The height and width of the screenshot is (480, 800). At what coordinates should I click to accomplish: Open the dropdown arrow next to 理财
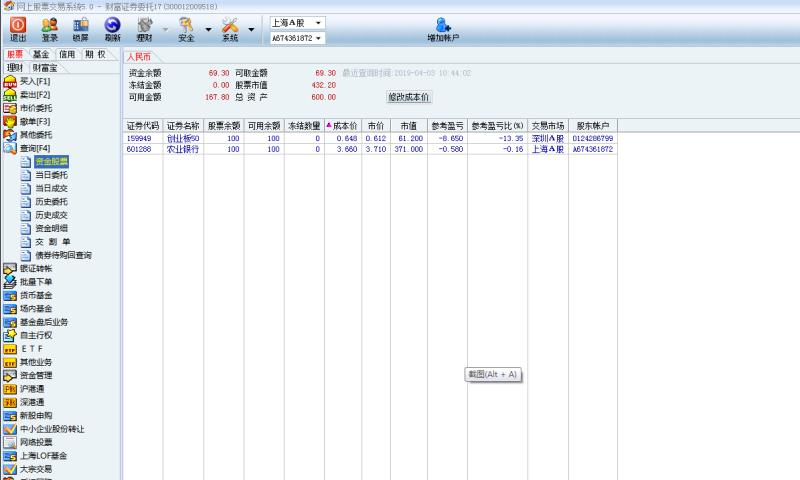[x=165, y=30]
